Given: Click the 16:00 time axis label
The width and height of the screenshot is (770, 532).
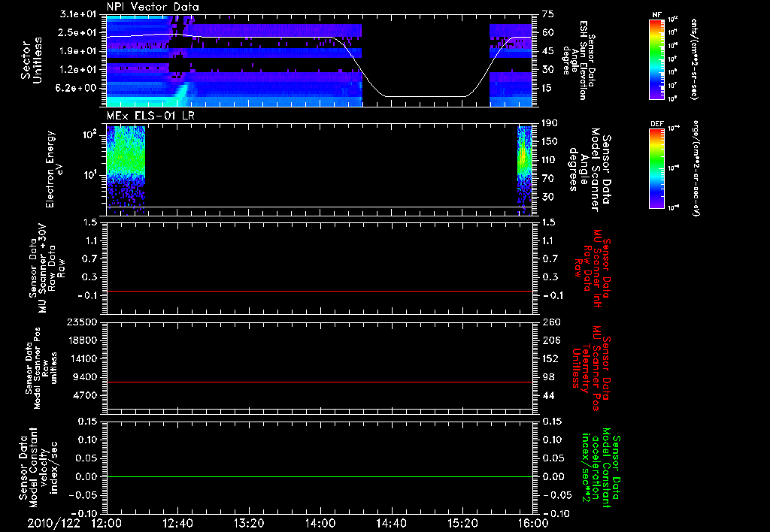Looking at the screenshot, I should [x=533, y=523].
